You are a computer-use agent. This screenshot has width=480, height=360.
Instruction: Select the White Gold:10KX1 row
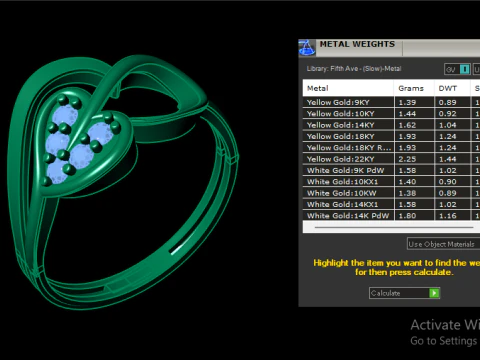[x=391, y=182]
